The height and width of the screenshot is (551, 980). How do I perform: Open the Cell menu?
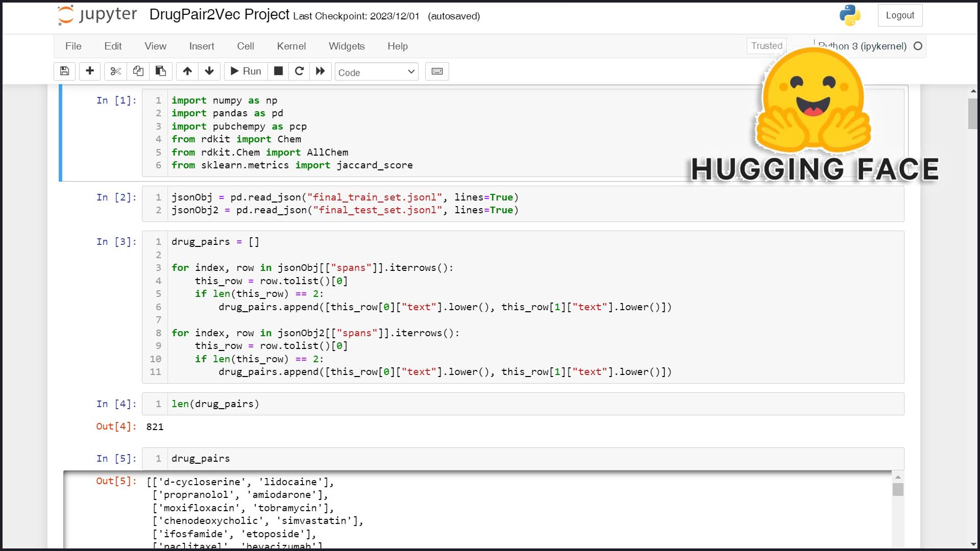246,46
